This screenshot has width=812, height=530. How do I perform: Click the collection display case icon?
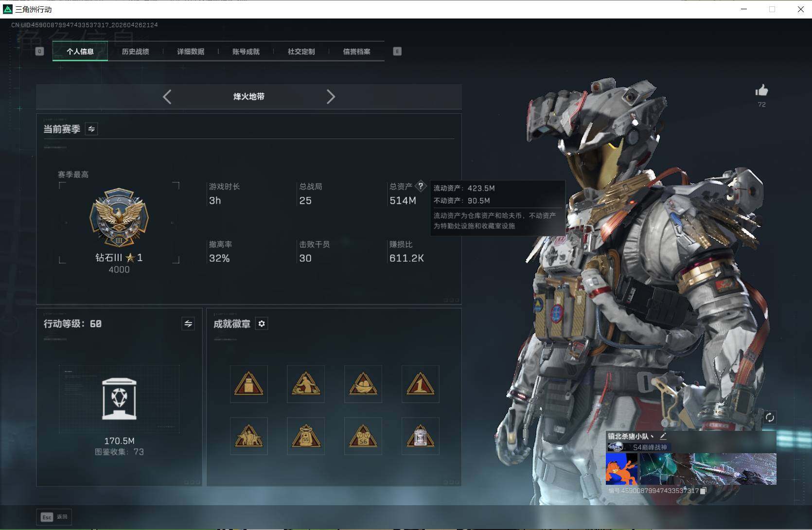119,399
